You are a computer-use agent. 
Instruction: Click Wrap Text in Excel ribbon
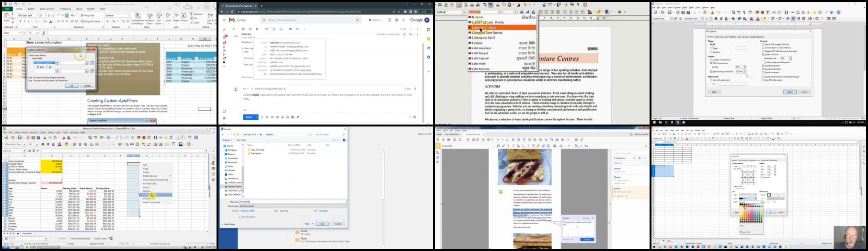point(87,15)
